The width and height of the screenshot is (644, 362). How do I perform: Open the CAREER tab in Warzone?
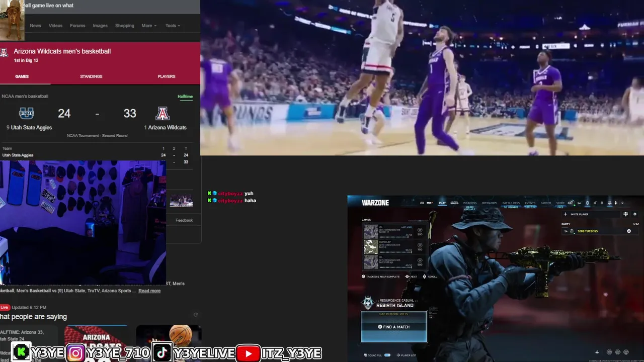(546, 203)
